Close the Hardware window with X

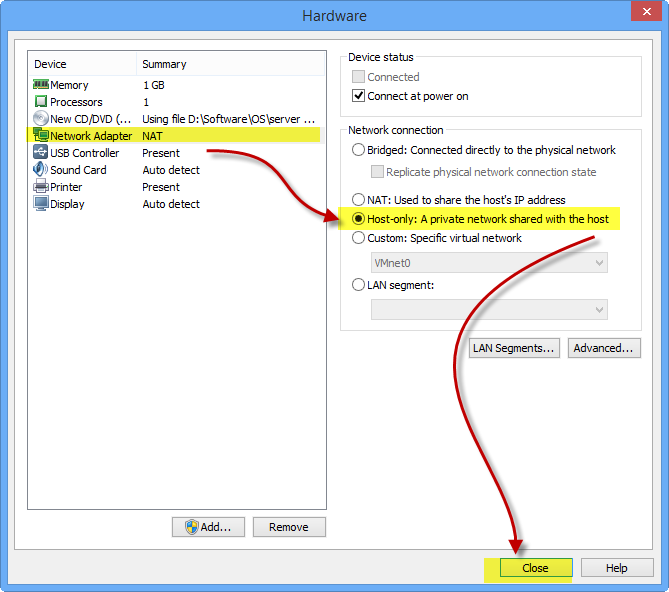(x=646, y=11)
